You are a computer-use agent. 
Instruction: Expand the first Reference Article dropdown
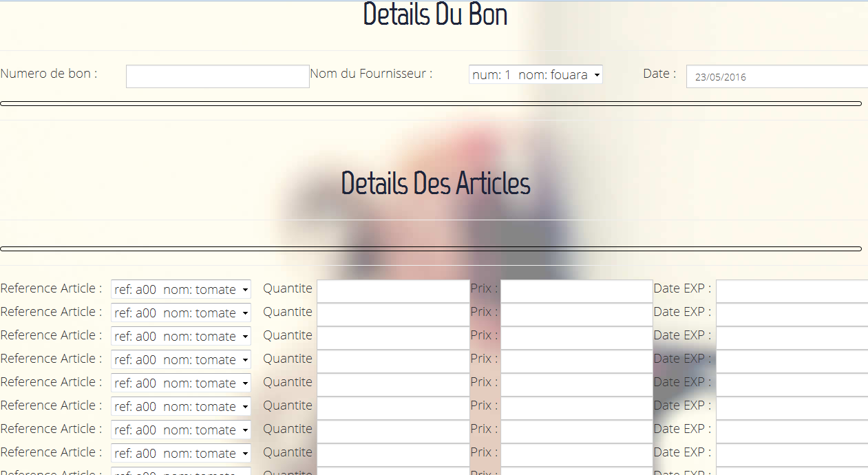(x=181, y=289)
